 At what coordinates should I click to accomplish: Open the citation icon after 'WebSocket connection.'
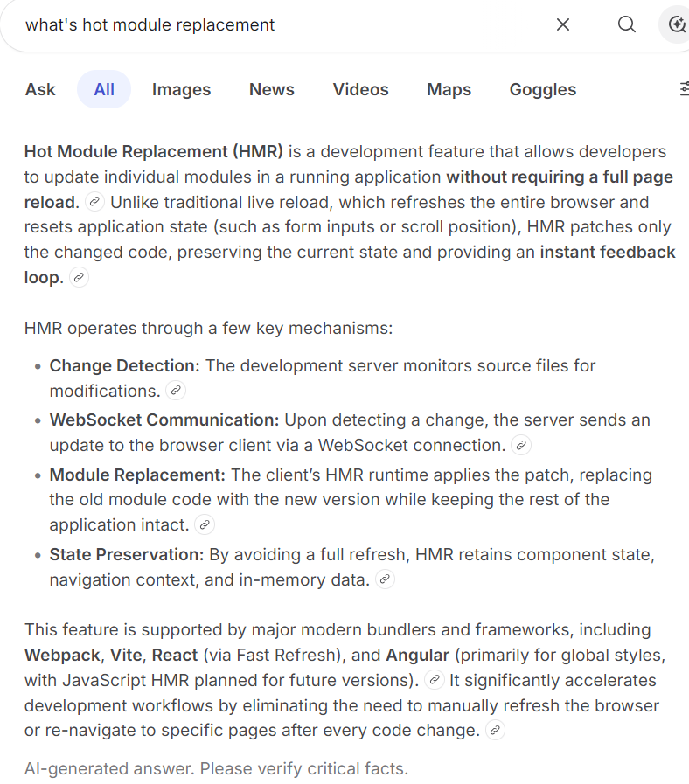click(521, 445)
